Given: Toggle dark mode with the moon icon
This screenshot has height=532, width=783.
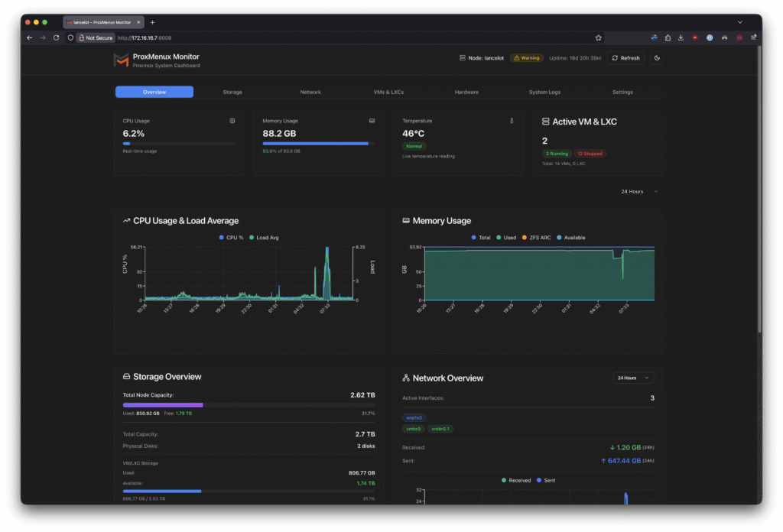Looking at the screenshot, I should pyautogui.click(x=657, y=58).
